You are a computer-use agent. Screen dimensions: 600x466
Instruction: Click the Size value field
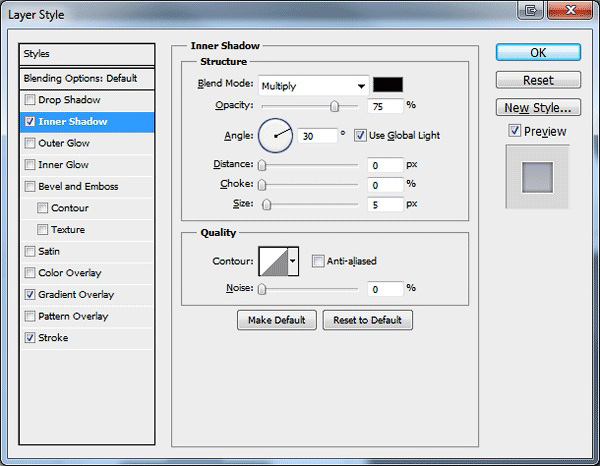[x=385, y=205]
